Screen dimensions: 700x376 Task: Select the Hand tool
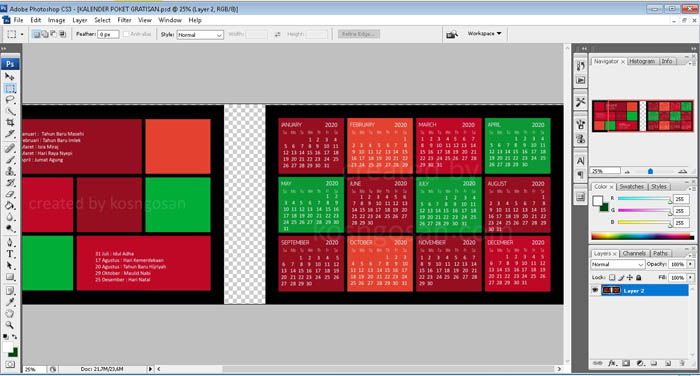point(10,314)
